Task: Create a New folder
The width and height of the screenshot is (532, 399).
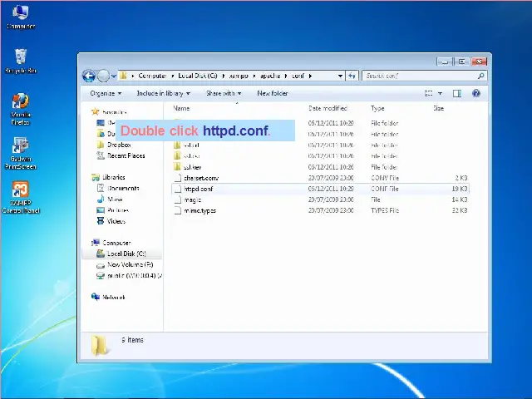Action: coord(272,93)
